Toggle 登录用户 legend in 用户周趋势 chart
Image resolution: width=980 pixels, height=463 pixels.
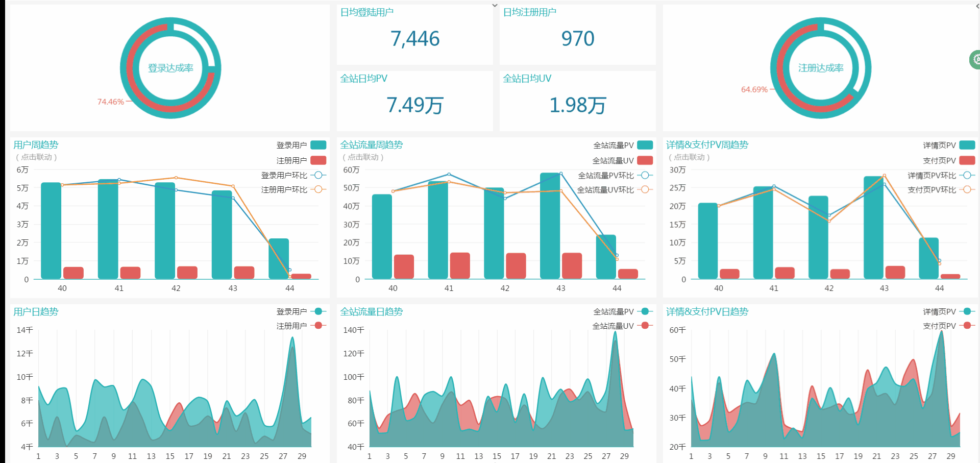click(301, 145)
